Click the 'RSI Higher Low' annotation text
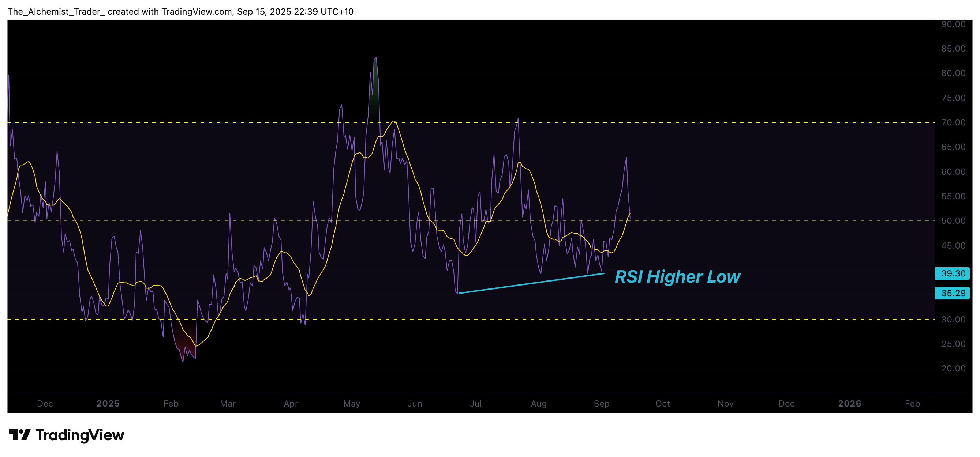Screen dimensions: 980x457 pyautogui.click(x=677, y=277)
